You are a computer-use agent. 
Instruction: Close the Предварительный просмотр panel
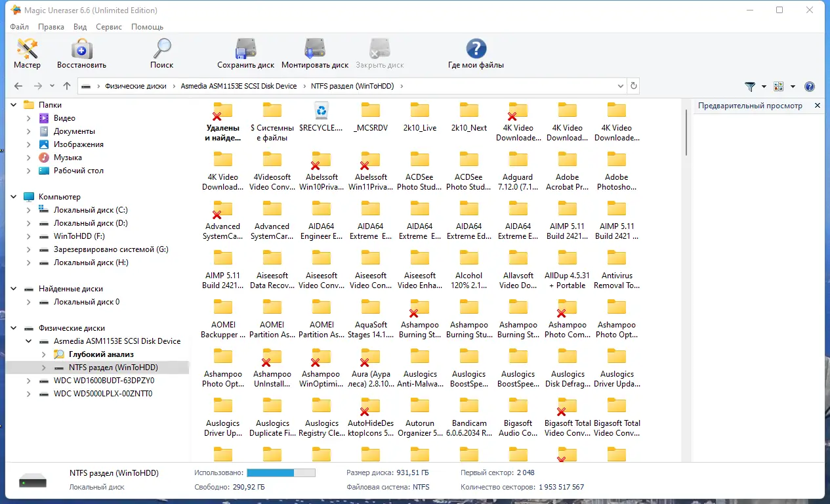(x=818, y=106)
